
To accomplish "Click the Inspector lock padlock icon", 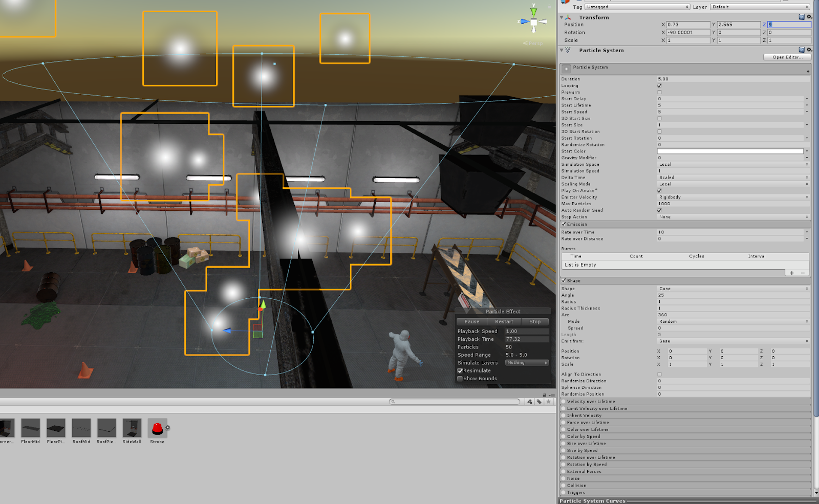I will point(544,395).
